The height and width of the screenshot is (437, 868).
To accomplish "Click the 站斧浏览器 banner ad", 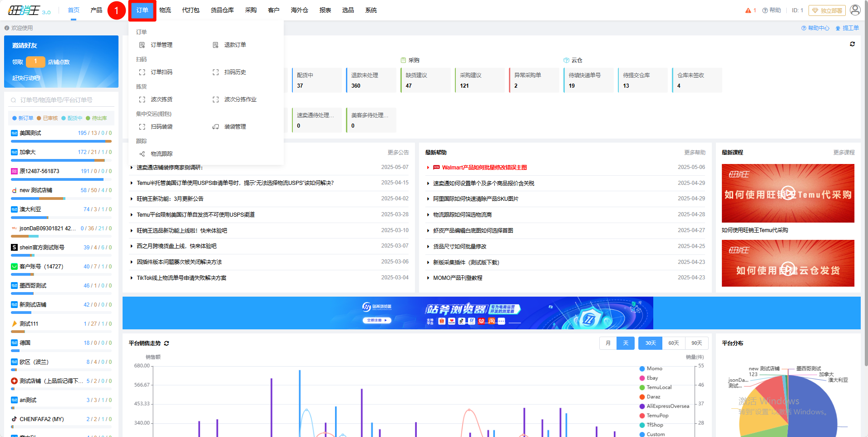I will (492, 313).
